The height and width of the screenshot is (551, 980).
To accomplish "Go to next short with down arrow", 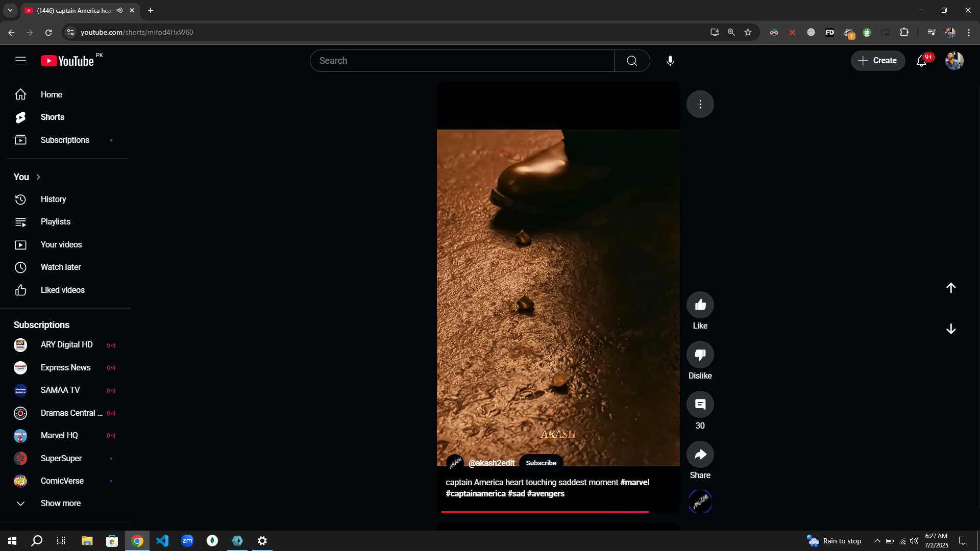I will pyautogui.click(x=951, y=329).
